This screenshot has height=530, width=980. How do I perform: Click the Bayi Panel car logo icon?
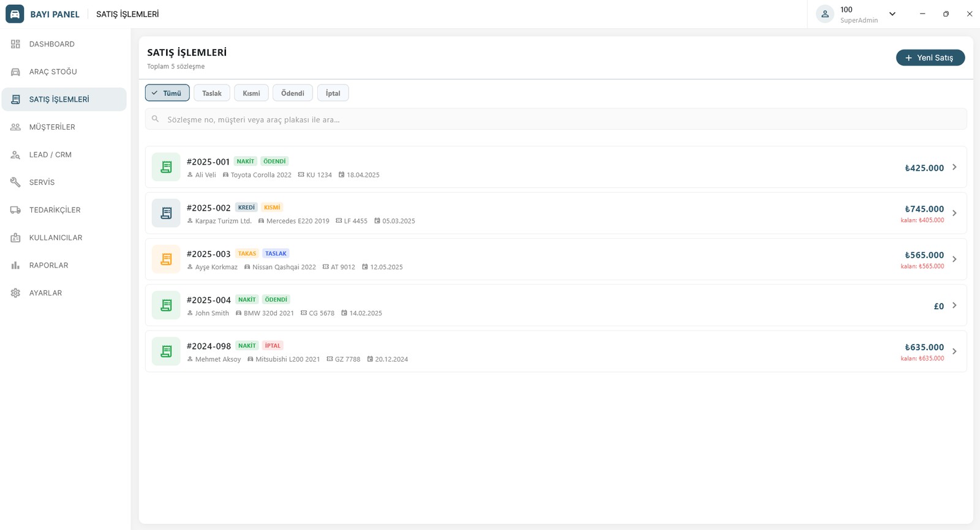tap(15, 14)
